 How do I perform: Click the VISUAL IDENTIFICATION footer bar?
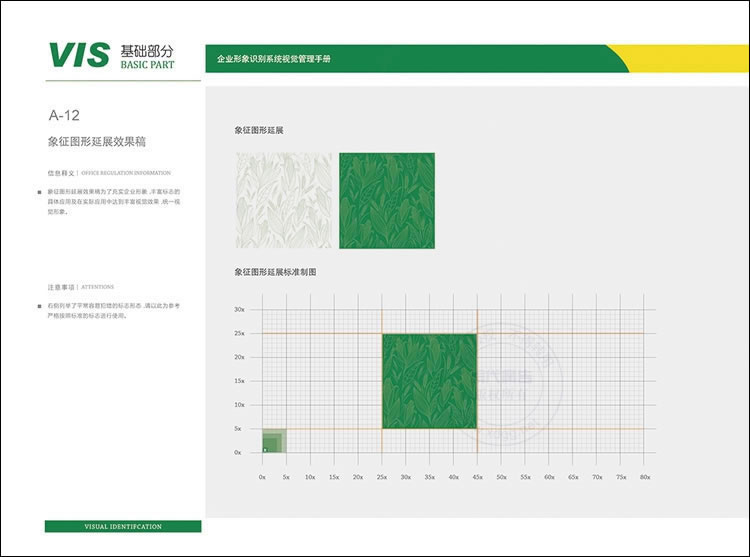pyautogui.click(x=123, y=526)
